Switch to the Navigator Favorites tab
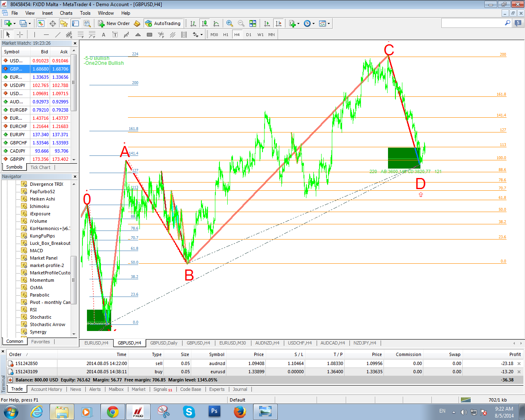 pyautogui.click(x=41, y=342)
